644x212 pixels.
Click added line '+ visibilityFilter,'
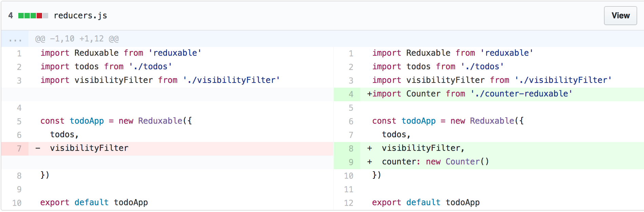pyautogui.click(x=502, y=149)
